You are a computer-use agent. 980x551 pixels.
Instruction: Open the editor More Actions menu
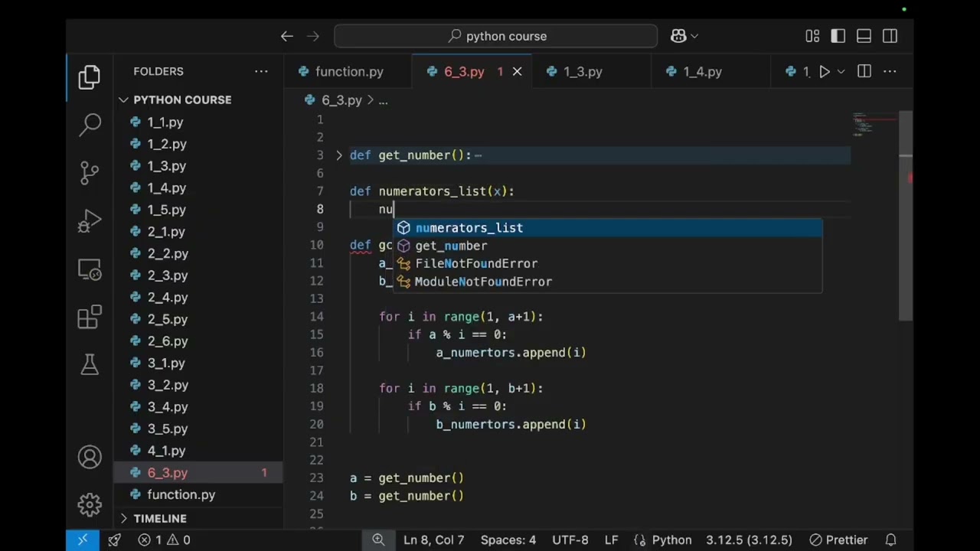point(890,71)
